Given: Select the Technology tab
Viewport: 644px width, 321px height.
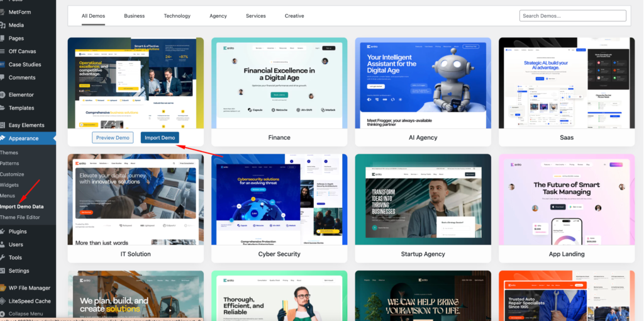Looking at the screenshot, I should coord(177,16).
